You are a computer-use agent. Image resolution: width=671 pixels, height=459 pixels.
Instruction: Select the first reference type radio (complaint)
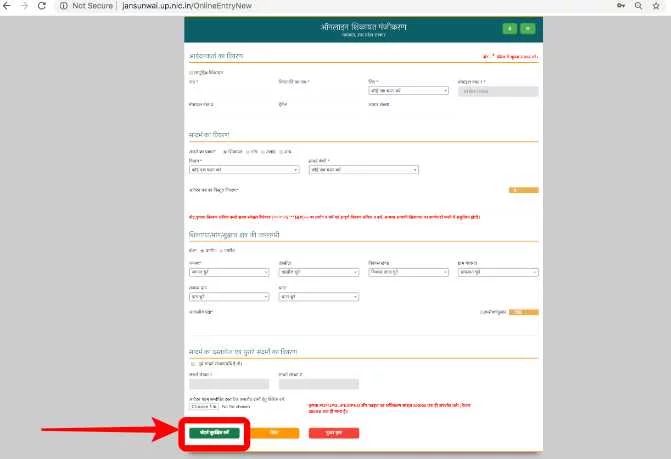[225, 152]
